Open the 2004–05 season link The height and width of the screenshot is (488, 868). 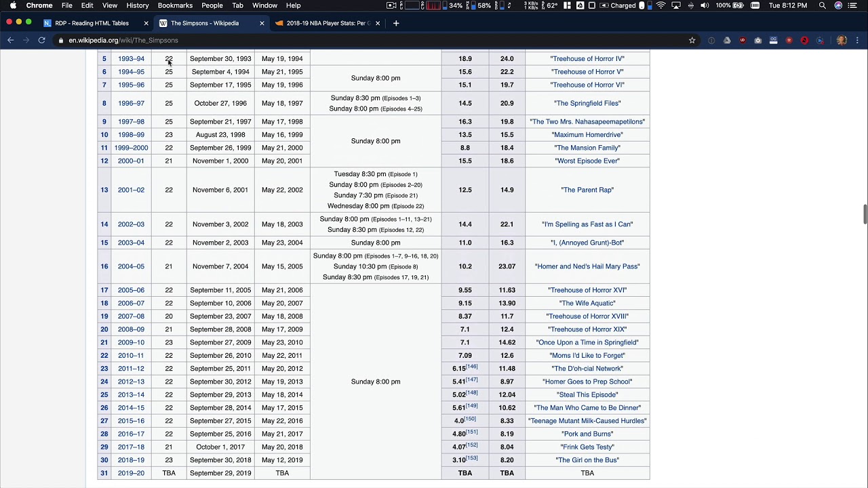tap(131, 266)
